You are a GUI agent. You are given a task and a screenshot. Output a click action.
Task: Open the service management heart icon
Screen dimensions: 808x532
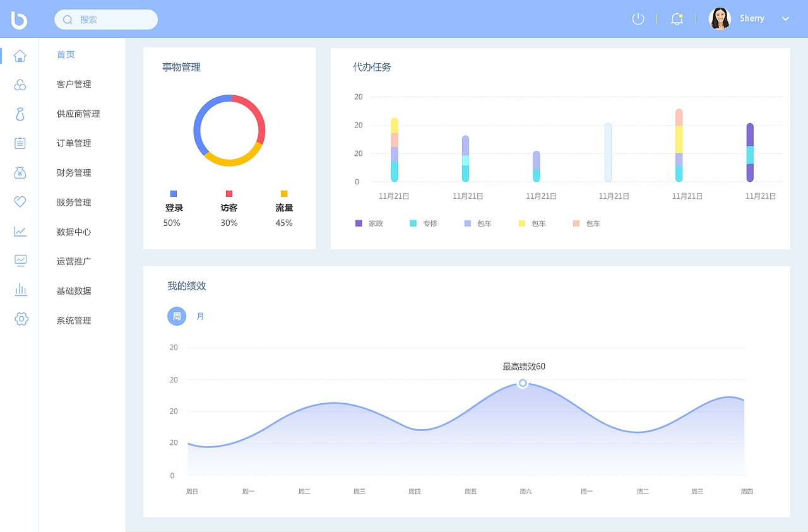coord(20,202)
